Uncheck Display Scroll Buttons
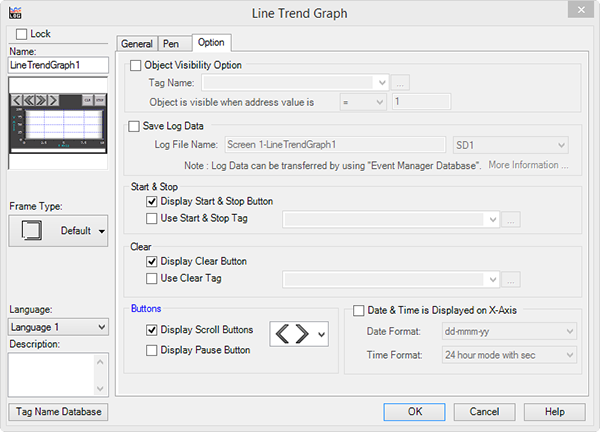This screenshot has height=432, width=600. pyautogui.click(x=152, y=330)
